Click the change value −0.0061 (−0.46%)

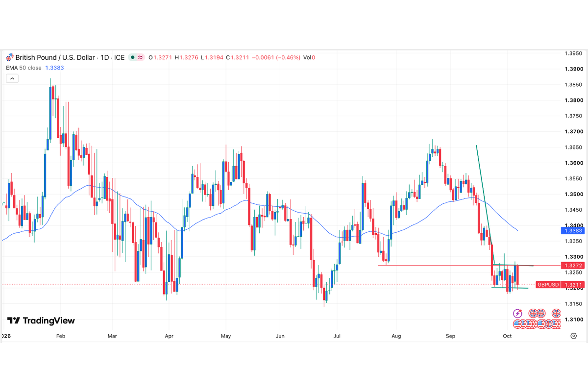(276, 57)
